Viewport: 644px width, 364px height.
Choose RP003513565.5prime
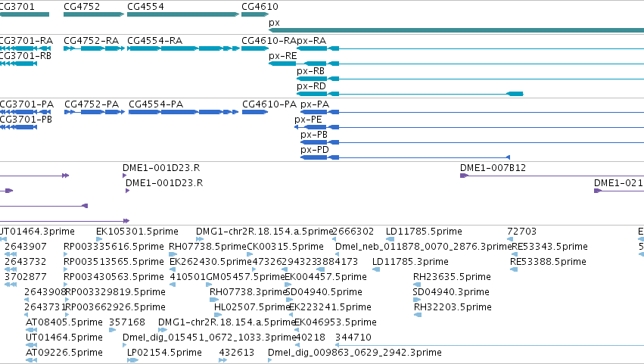click(x=114, y=262)
